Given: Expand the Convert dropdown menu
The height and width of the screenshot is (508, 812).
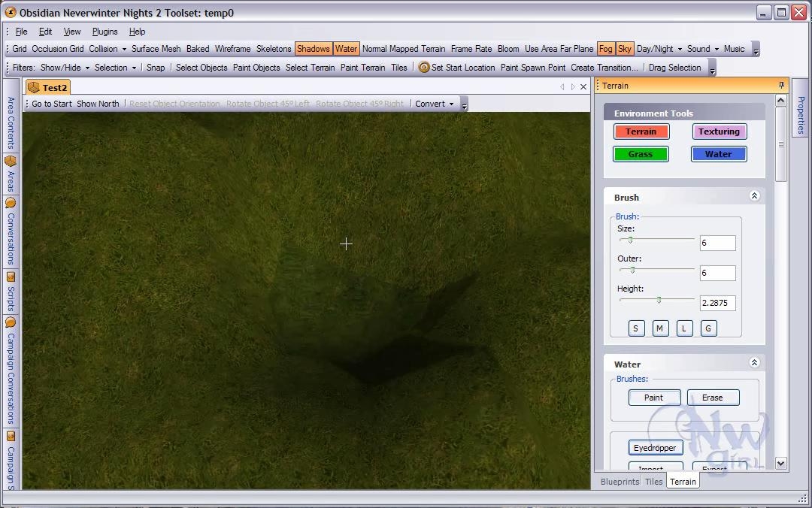Looking at the screenshot, I should (x=435, y=104).
